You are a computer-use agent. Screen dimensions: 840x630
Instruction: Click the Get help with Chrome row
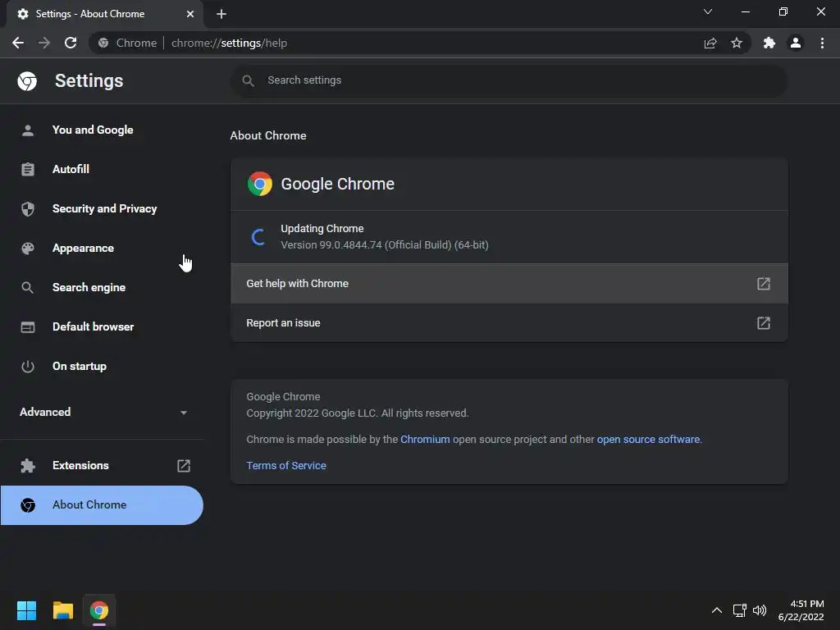509,283
